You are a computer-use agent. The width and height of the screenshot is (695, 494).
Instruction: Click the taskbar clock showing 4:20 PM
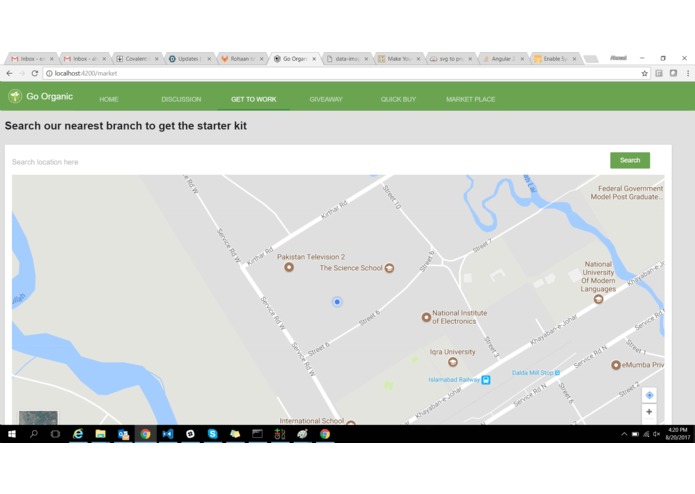pyautogui.click(x=677, y=434)
